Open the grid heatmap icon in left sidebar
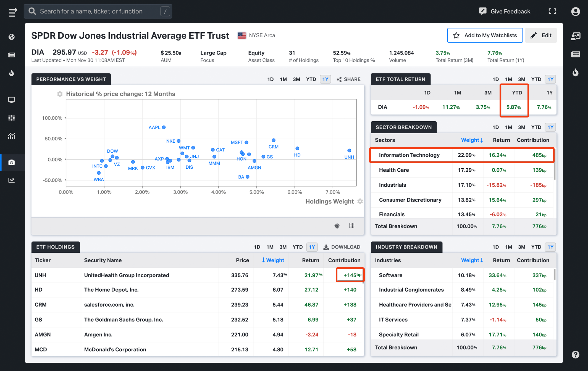 pyautogui.click(x=12, y=118)
